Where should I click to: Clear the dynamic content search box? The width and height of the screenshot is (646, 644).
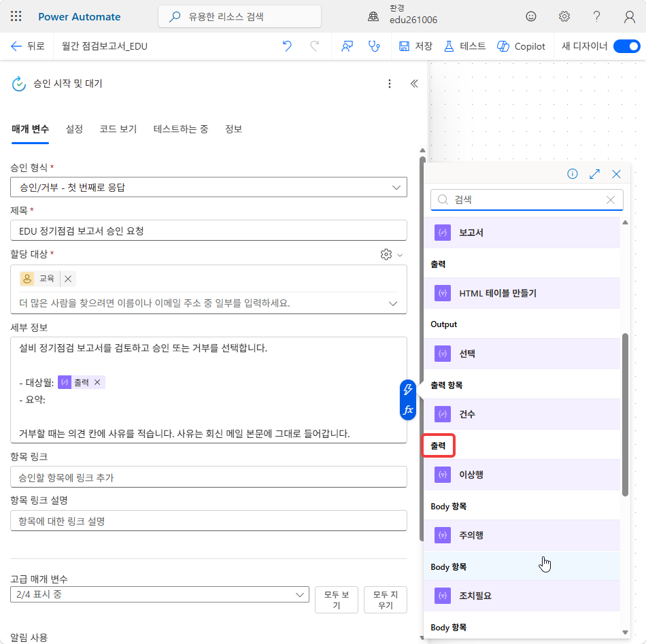click(x=611, y=200)
